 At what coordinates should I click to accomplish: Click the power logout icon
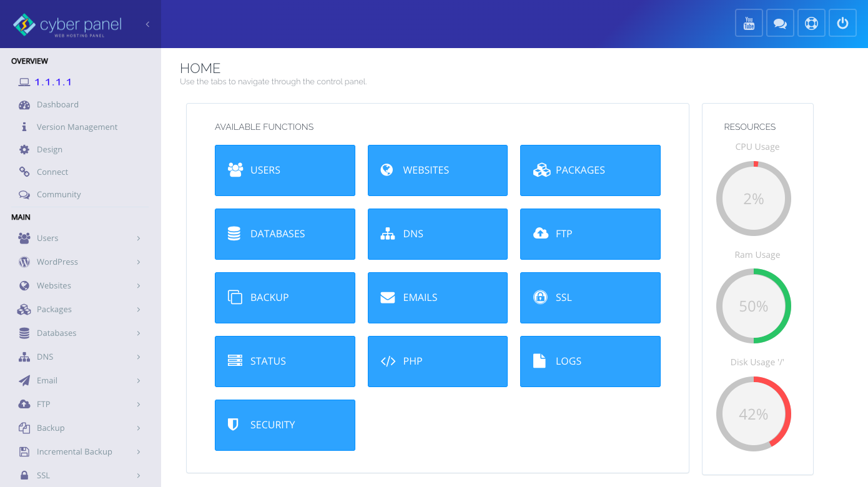coord(842,22)
